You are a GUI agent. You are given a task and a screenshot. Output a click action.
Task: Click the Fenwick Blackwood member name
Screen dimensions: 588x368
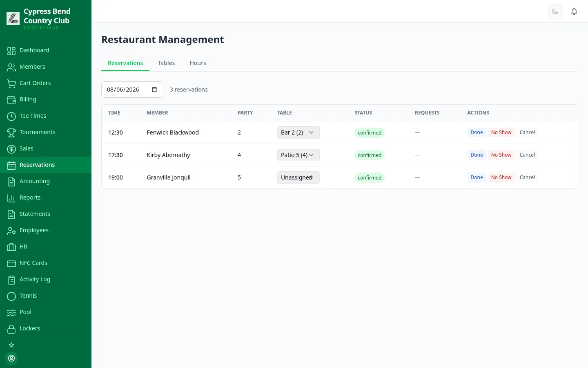pos(173,132)
